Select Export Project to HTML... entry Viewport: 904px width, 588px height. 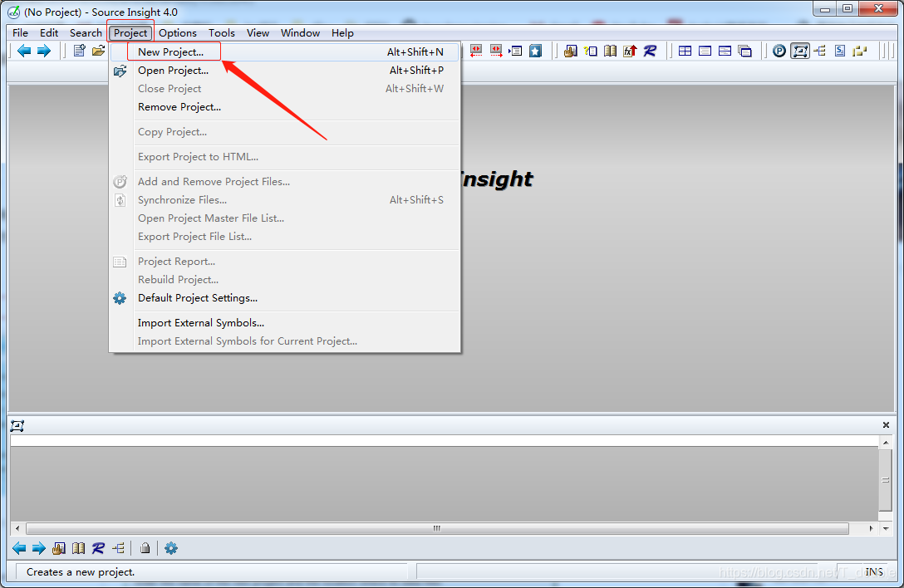pos(285,157)
